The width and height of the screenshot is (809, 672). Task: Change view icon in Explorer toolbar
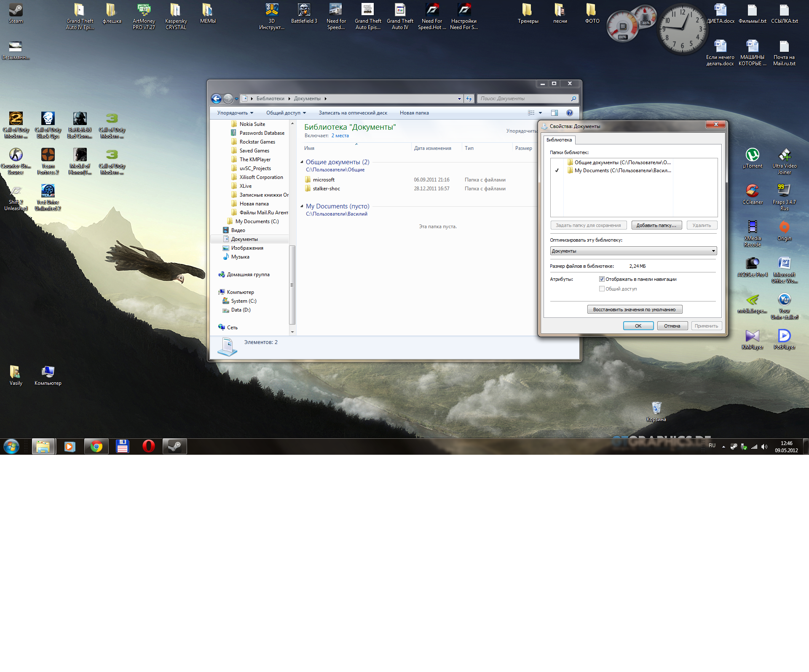pyautogui.click(x=531, y=113)
